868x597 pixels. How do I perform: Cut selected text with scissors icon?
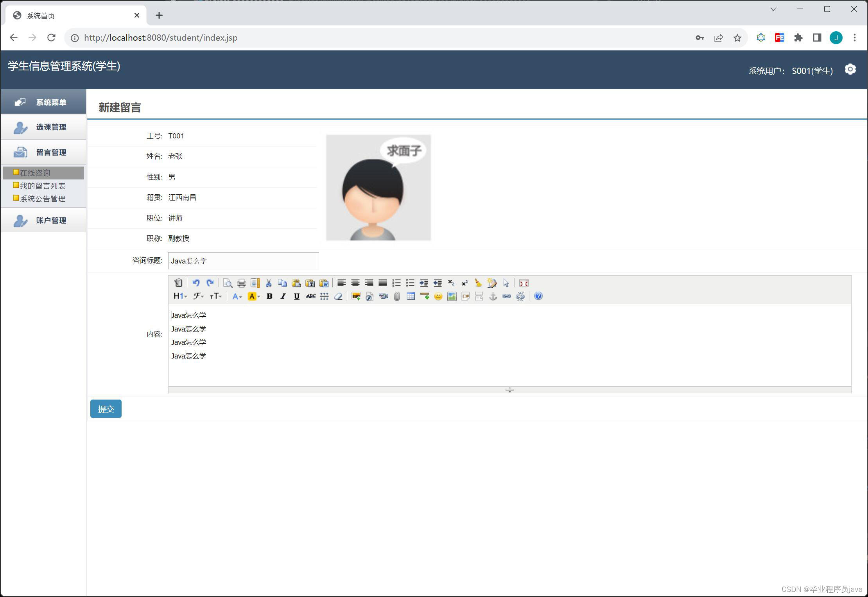coord(269,283)
